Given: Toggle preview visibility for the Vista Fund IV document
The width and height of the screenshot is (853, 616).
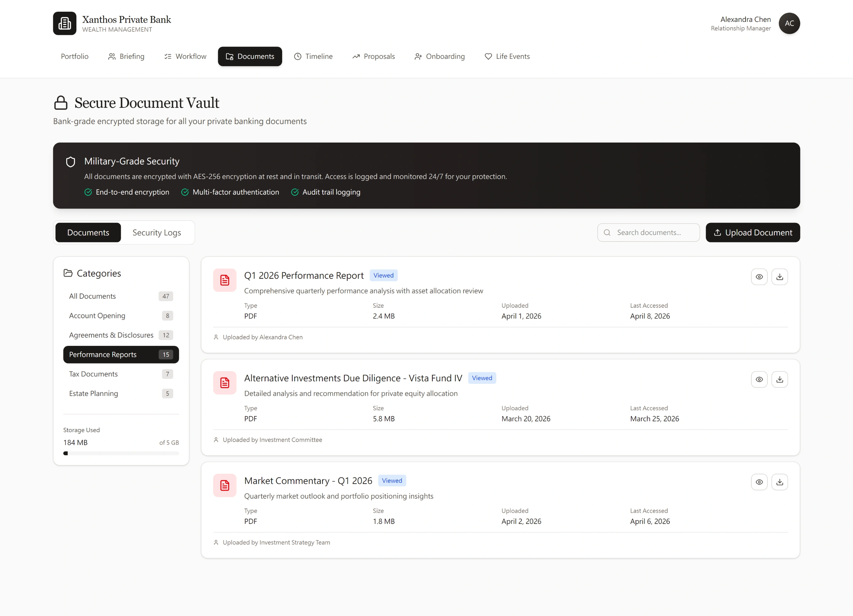Looking at the screenshot, I should click(759, 379).
